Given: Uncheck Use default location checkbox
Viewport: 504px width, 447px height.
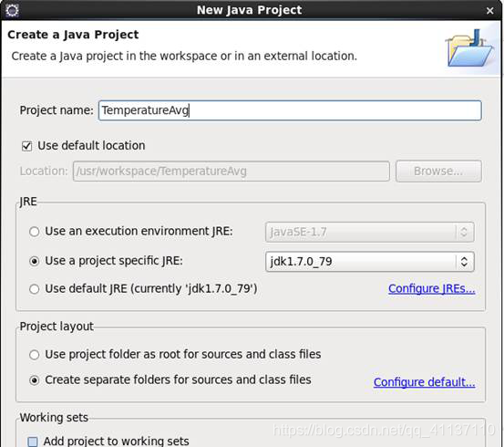Looking at the screenshot, I should point(27,146).
